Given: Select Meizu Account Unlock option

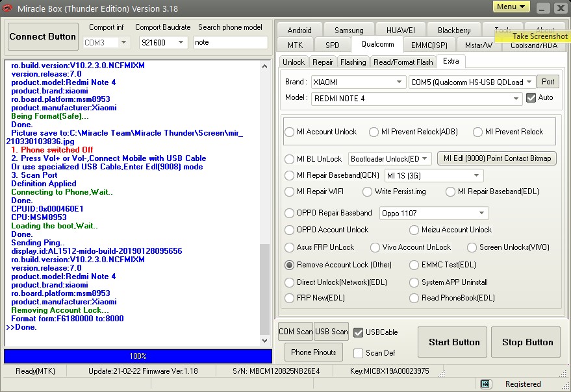Looking at the screenshot, I should coord(414,230).
